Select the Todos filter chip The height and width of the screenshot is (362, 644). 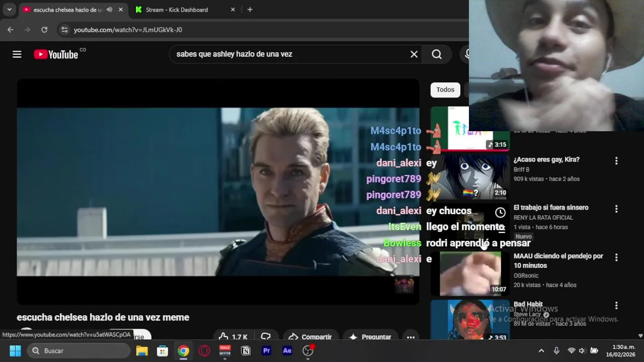[445, 89]
